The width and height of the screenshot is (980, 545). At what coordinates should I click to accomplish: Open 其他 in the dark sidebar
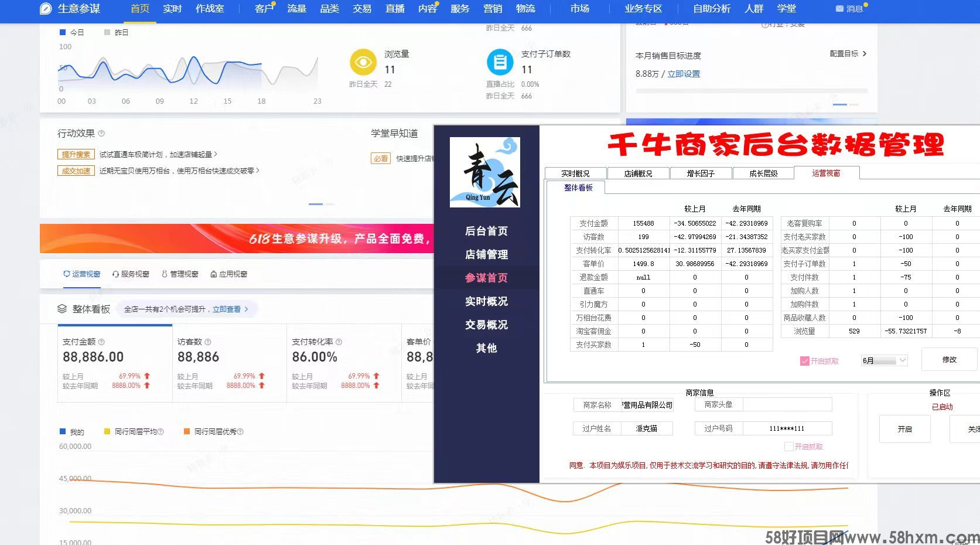tap(486, 348)
